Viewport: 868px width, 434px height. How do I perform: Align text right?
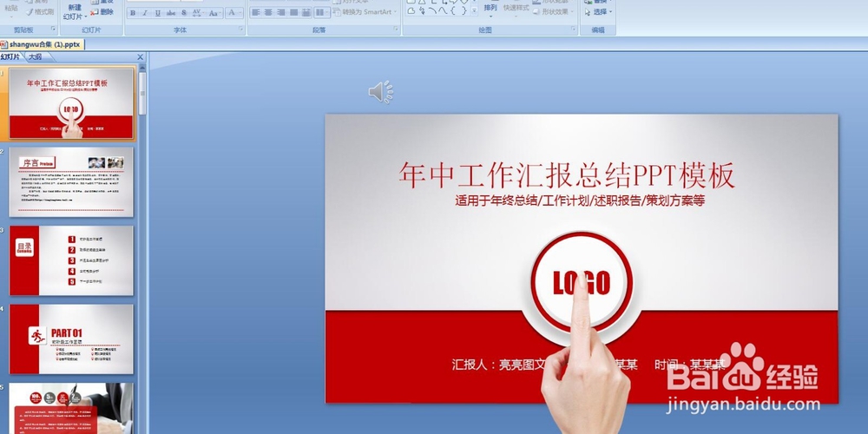[281, 12]
